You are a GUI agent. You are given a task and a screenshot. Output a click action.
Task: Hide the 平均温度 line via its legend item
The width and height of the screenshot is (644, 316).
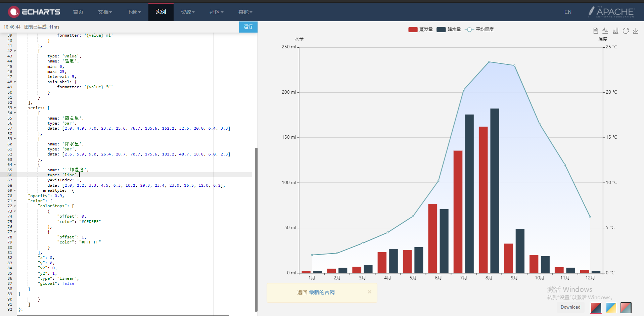tap(479, 29)
